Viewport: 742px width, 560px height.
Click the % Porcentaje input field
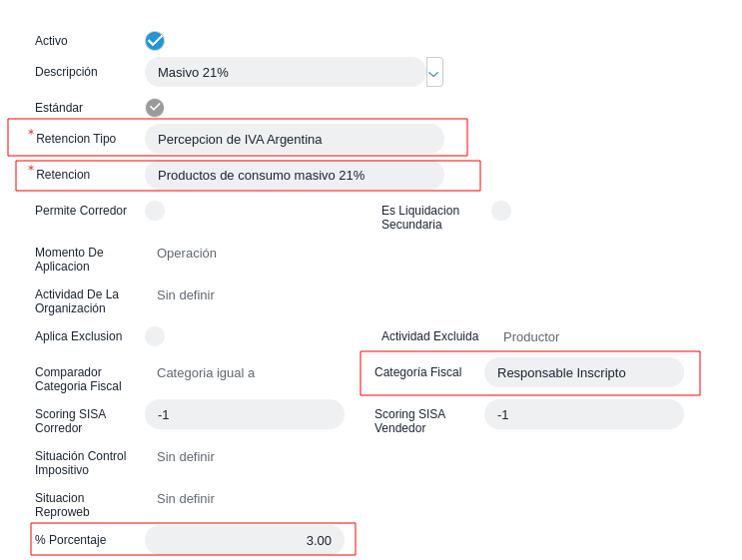pos(245,540)
